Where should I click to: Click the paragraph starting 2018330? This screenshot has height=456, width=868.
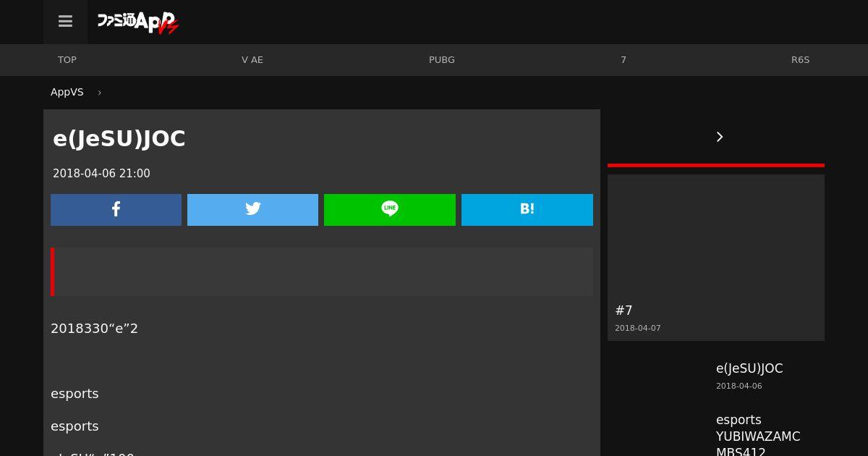tap(94, 329)
